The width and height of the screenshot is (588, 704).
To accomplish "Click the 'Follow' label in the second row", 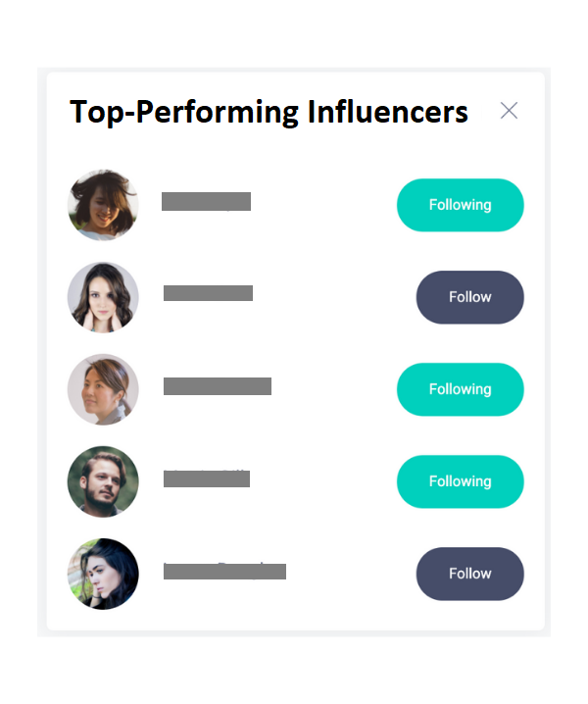I will tap(470, 297).
